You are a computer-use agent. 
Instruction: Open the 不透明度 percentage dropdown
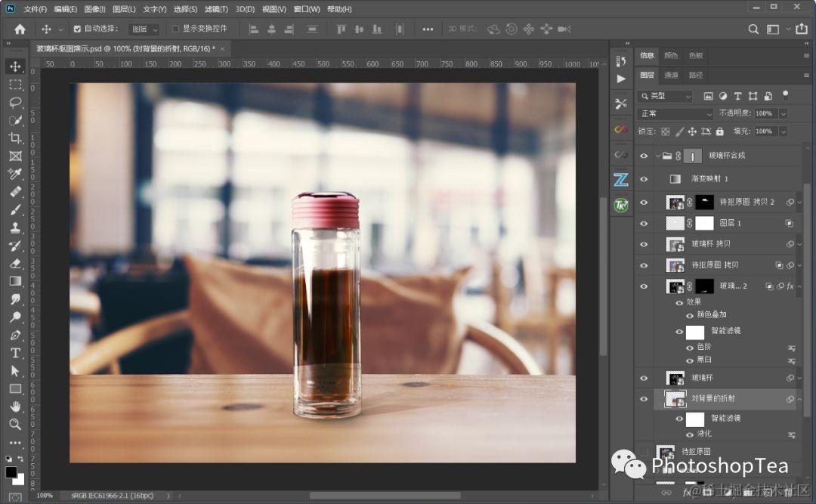[783, 113]
